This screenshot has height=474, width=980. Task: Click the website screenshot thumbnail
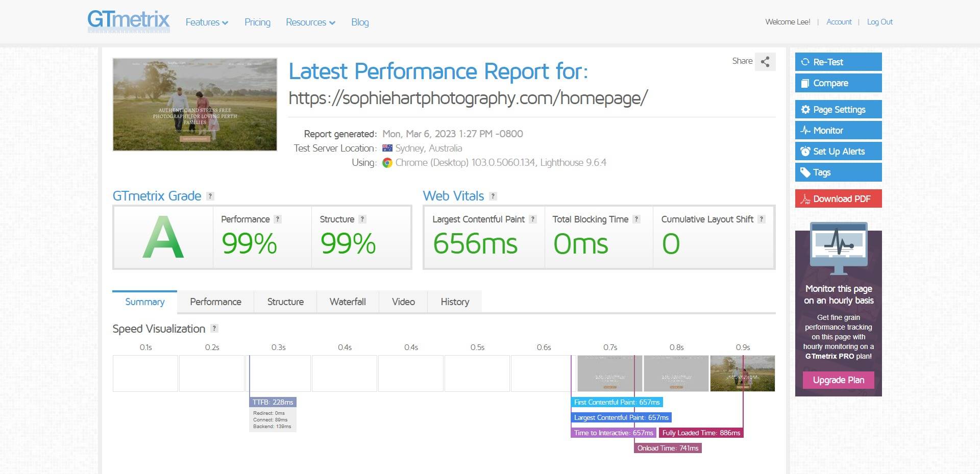point(195,105)
